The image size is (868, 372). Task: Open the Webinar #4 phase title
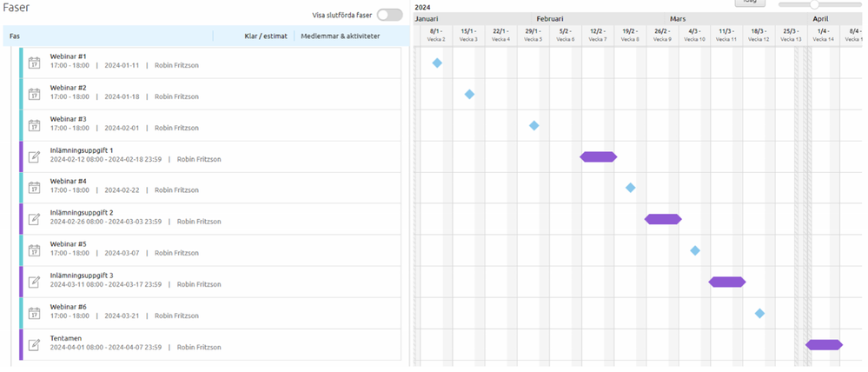click(68, 181)
